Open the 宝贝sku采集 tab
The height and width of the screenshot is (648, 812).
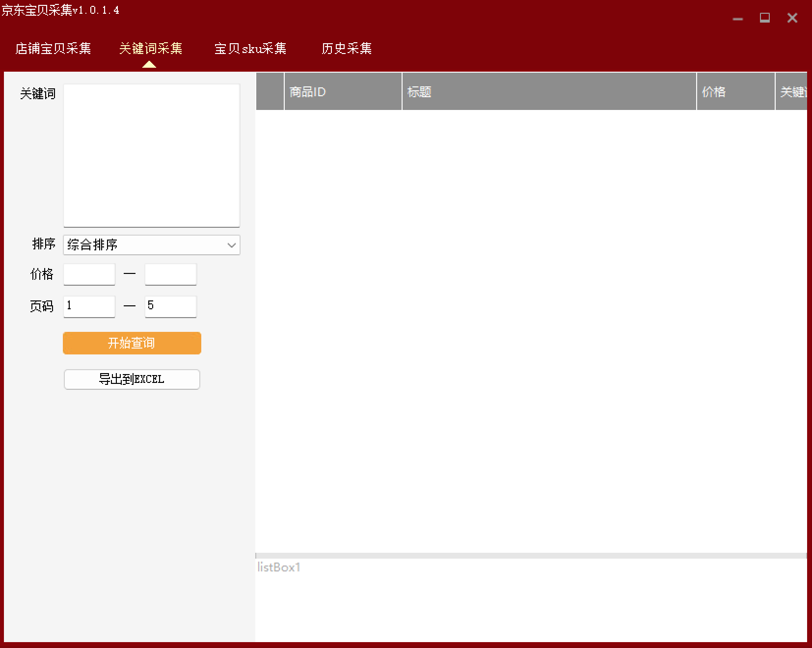tap(250, 49)
